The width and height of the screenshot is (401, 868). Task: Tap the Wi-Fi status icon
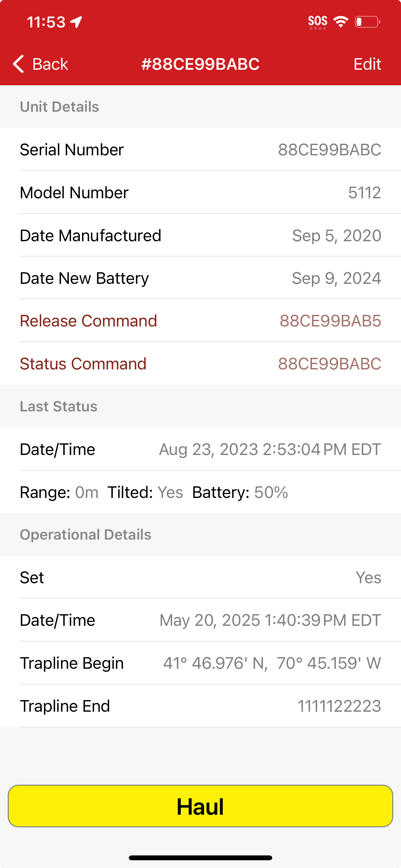[x=341, y=22]
